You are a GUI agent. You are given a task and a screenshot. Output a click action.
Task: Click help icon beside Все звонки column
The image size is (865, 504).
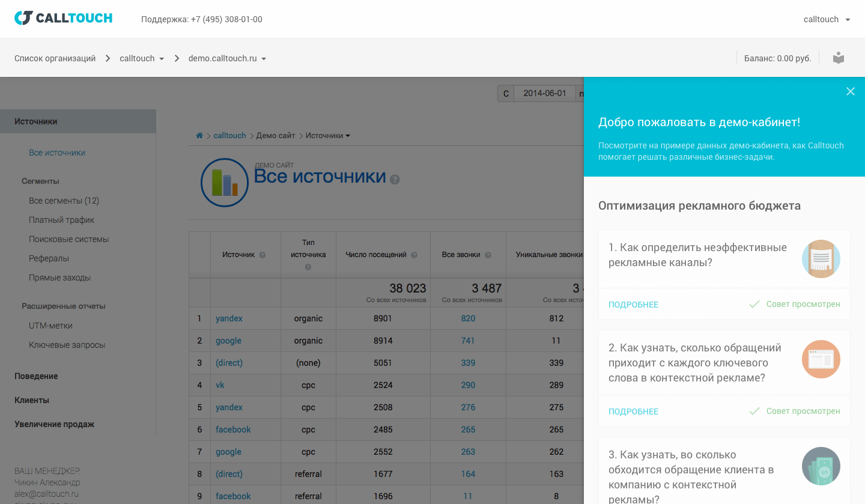[488, 255]
